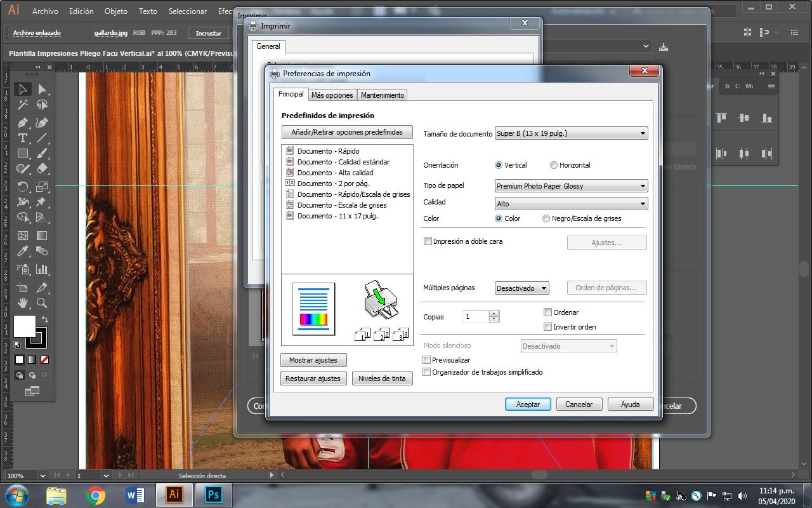The height and width of the screenshot is (508, 812).
Task: Select the Hand tool
Action: (23, 303)
